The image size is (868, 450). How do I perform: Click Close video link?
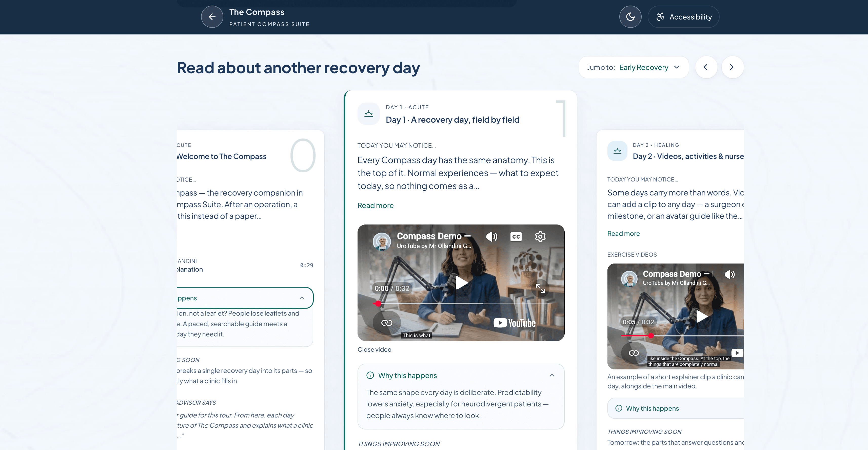coord(374,350)
